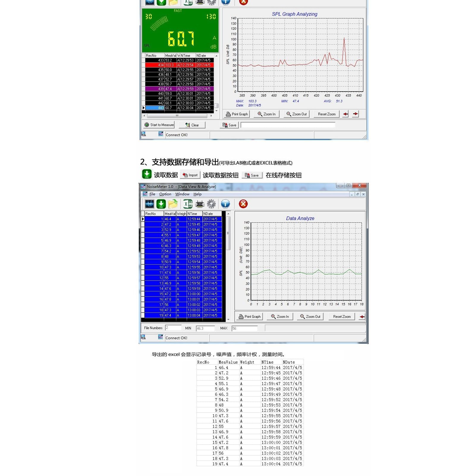Click Weigh column header in Data View table

coord(181,214)
